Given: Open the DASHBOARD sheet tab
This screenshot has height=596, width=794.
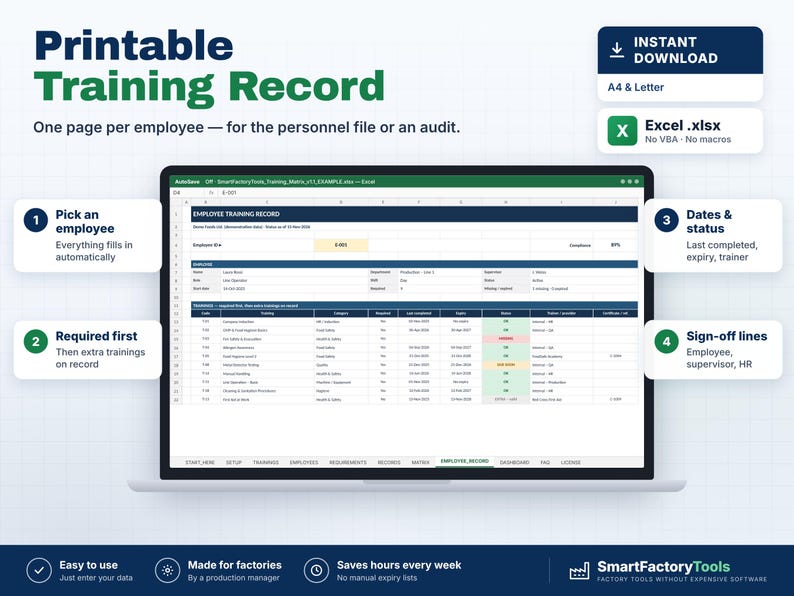Looking at the screenshot, I should click(514, 462).
